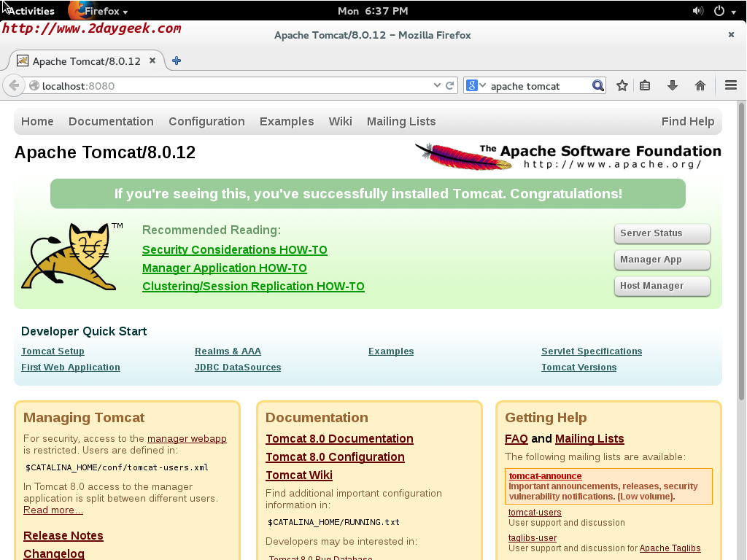Select the Documentation navigation item
This screenshot has height=560, width=747.
pos(111,122)
